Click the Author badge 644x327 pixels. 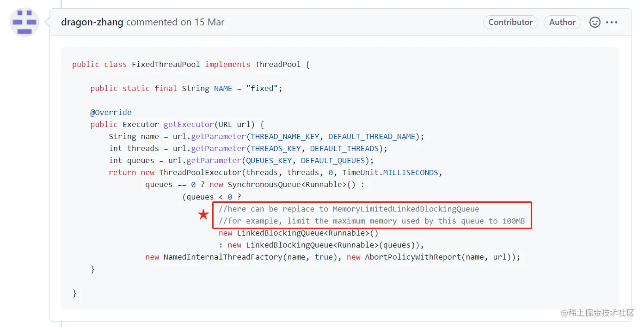(562, 22)
